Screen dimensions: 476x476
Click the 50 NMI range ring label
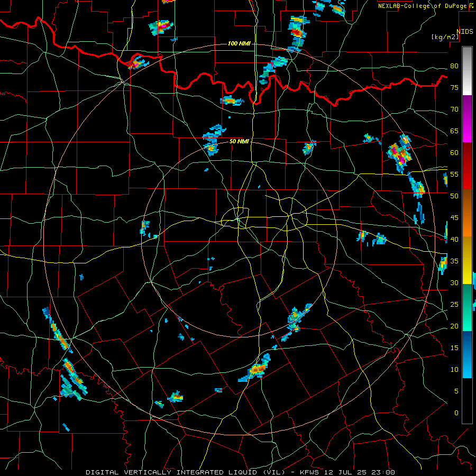(x=239, y=141)
